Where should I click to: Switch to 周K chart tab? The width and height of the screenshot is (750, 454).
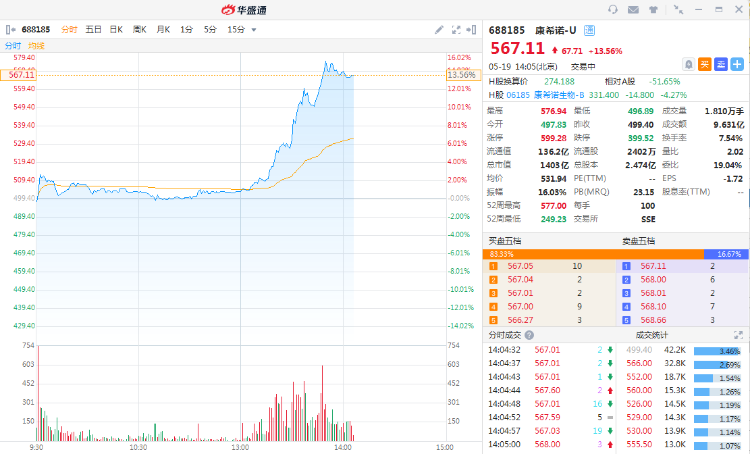coord(140,30)
